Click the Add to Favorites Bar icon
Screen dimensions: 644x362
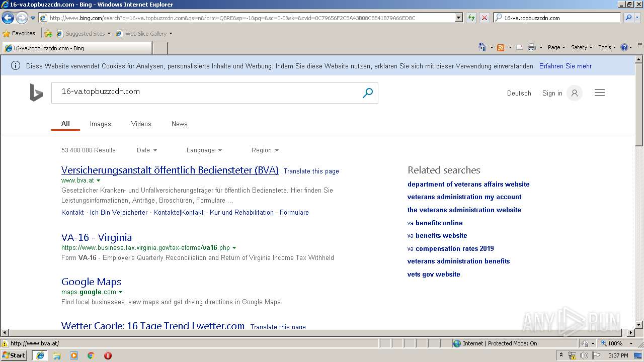coord(48,34)
